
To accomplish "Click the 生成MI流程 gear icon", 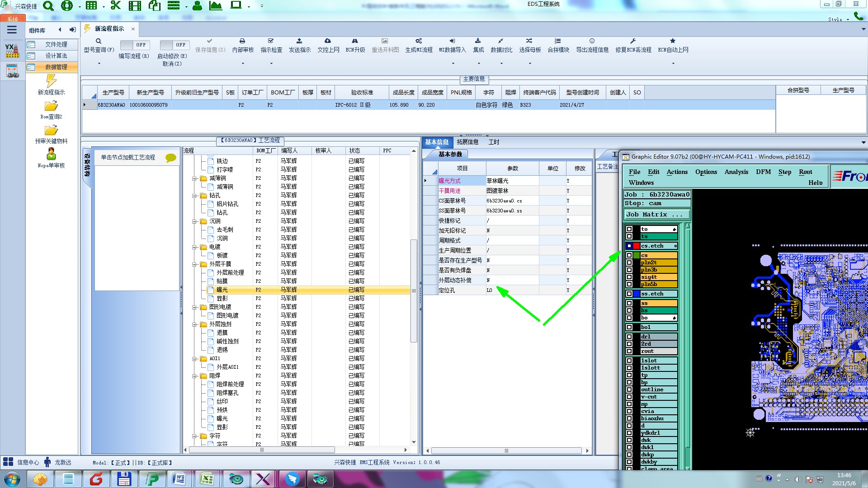I will (x=419, y=41).
